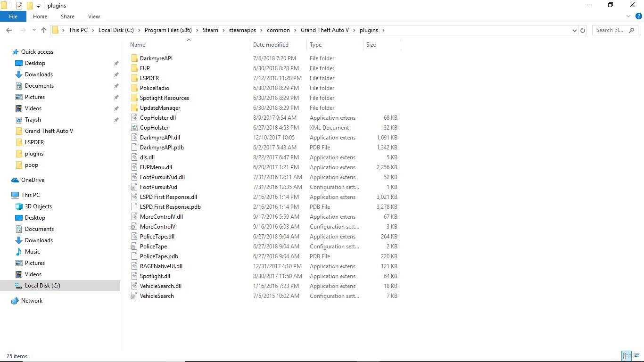The height and width of the screenshot is (362, 644).
Task: Unpin Traysh from Quick access
Action: coord(116,120)
